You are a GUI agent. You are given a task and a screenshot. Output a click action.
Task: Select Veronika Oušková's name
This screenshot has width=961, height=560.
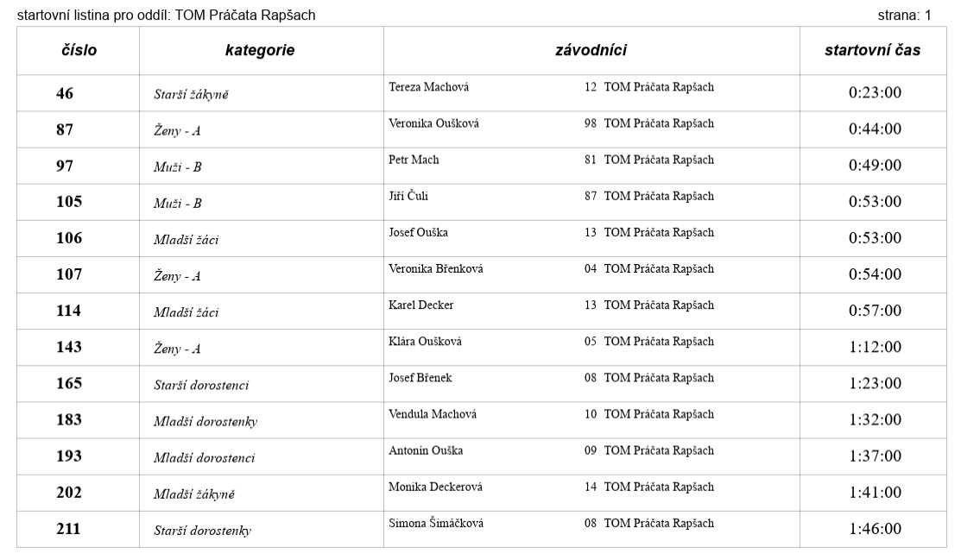point(433,123)
